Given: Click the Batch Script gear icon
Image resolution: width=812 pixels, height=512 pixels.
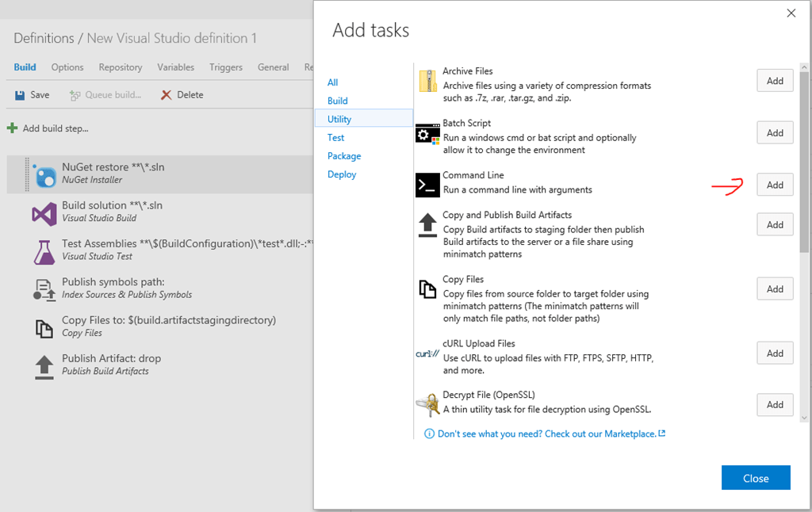Looking at the screenshot, I should [427, 134].
